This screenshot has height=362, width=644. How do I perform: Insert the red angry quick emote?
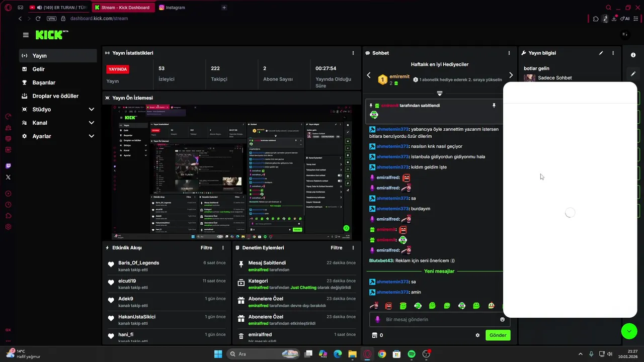point(388,306)
